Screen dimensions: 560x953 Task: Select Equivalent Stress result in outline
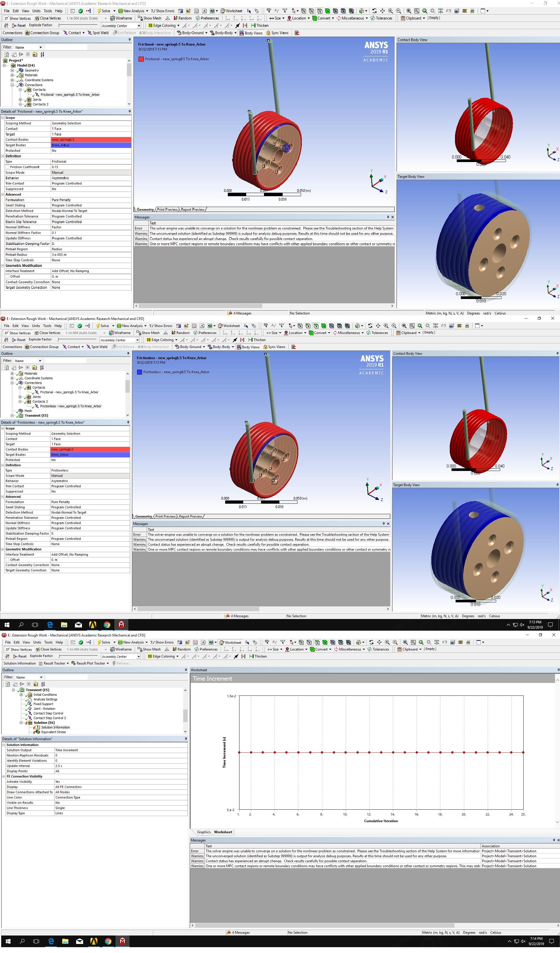click(53, 732)
